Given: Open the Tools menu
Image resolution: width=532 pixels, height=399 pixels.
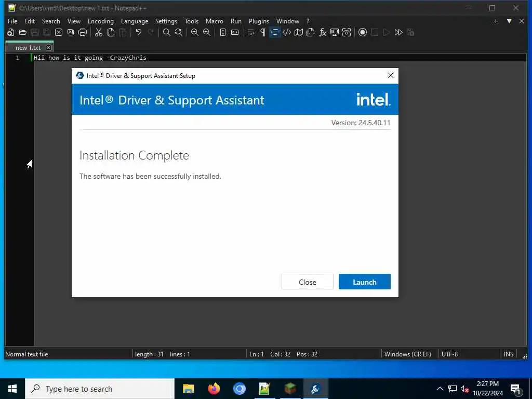Looking at the screenshot, I should 191,21.
